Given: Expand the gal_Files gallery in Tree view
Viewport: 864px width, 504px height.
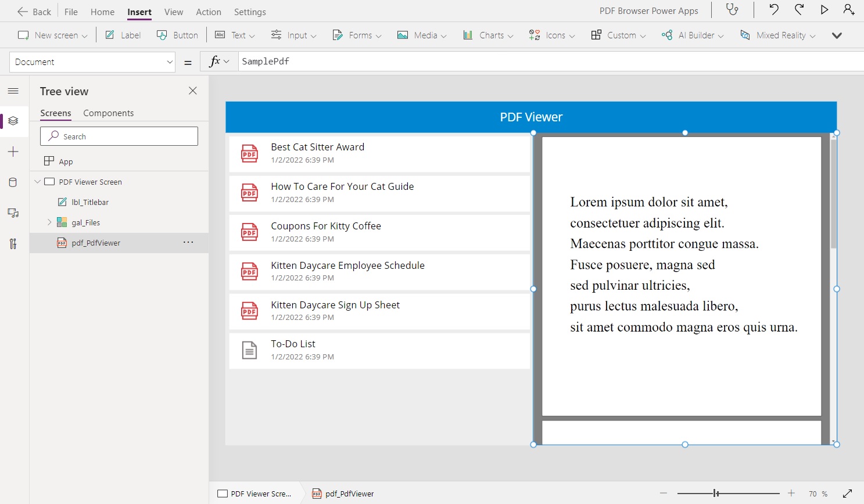Looking at the screenshot, I should point(49,222).
